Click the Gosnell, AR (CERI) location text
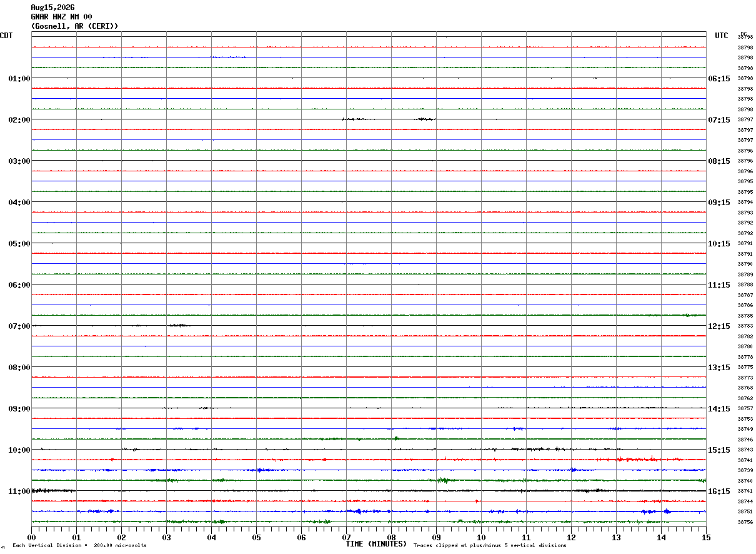Viewport: 756px width, 554px height. [x=74, y=26]
